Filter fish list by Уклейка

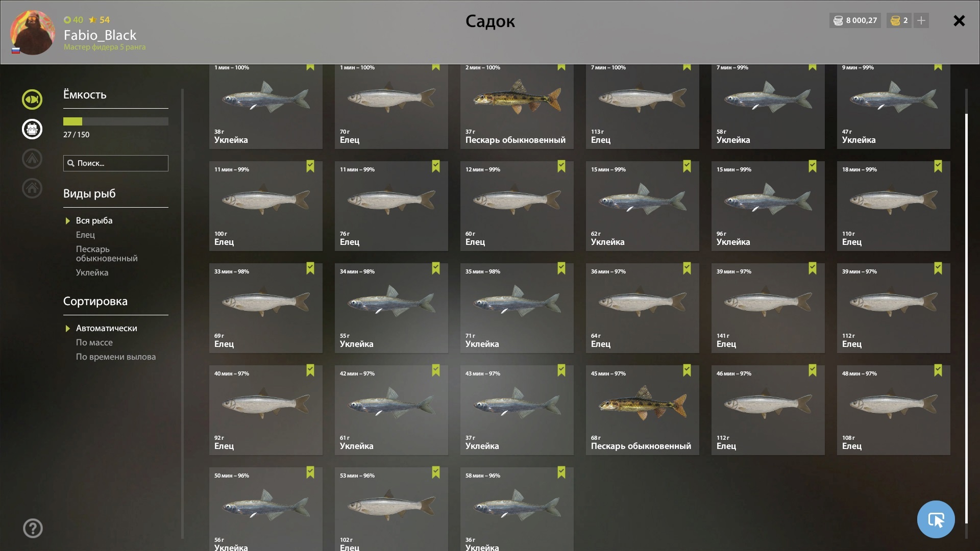pos(92,272)
